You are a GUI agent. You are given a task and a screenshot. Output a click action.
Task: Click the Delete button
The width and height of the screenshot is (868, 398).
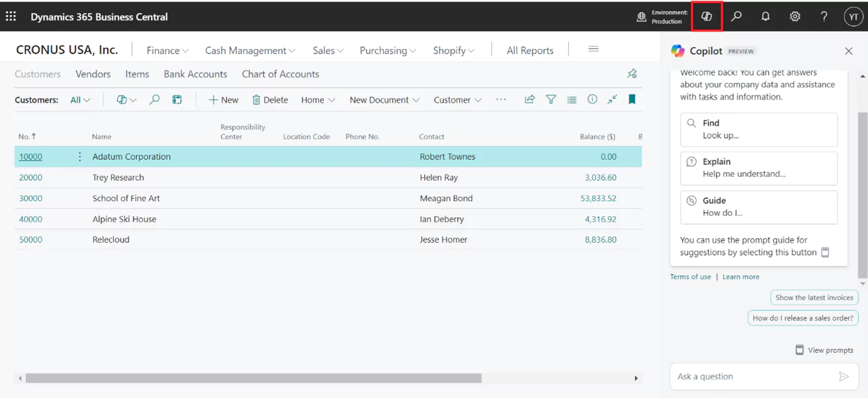270,99
